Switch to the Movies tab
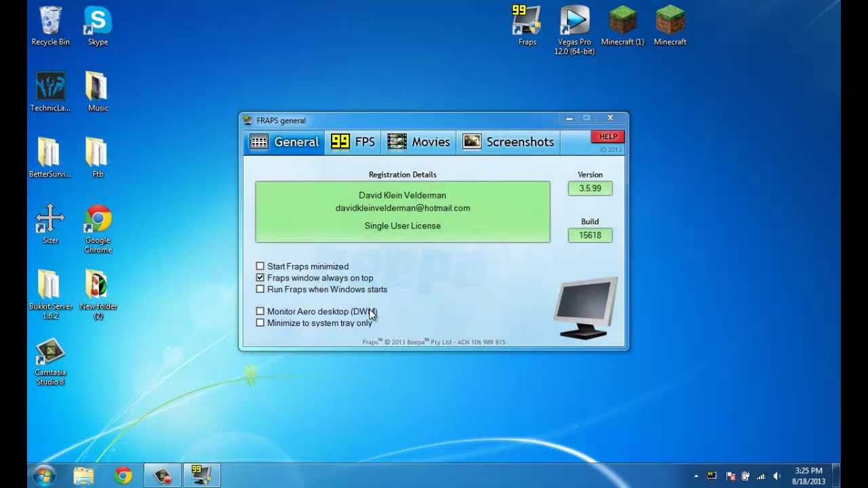Viewport: 868px width, 488px height. pos(418,142)
